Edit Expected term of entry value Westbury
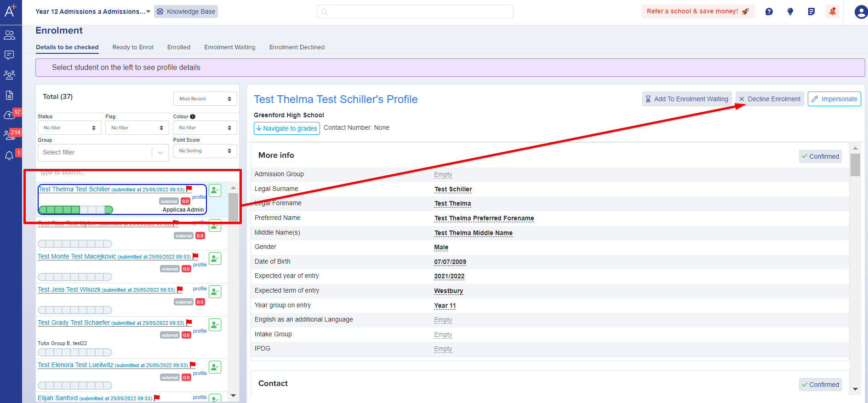Viewport: 868px width, 403px height. click(x=449, y=291)
